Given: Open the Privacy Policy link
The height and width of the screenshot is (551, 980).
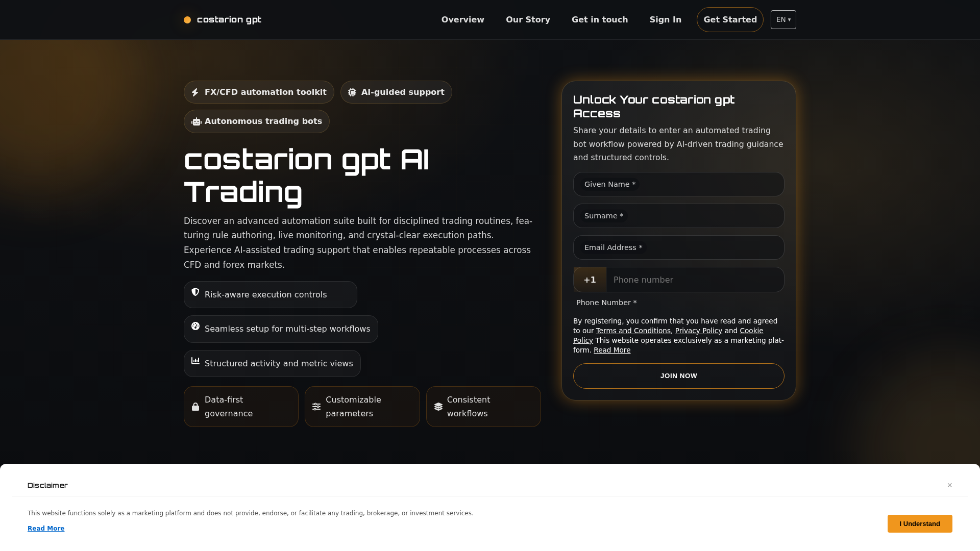Looking at the screenshot, I should click(699, 331).
